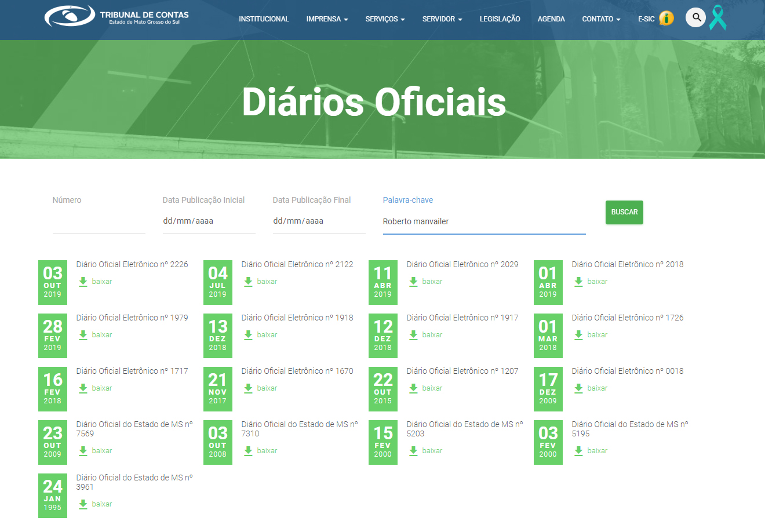Click download arrow for Diário Eletrônico nº 1207
Image resolution: width=765 pixels, height=532 pixels.
(413, 388)
